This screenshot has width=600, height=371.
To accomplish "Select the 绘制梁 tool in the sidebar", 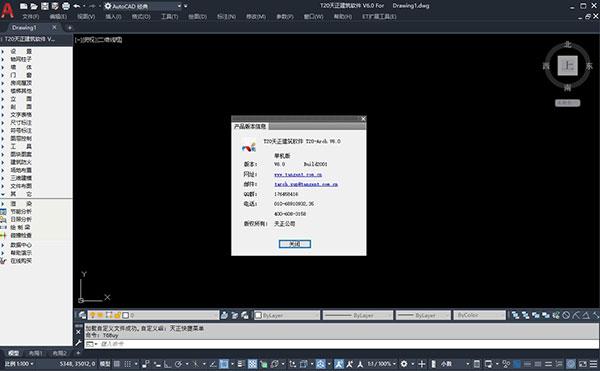I will coord(21,228).
